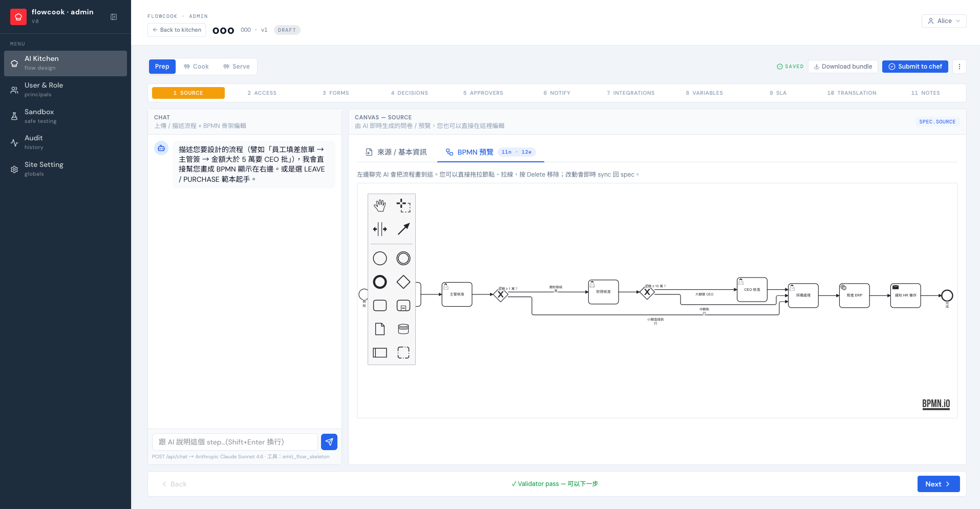The height and width of the screenshot is (509, 980).
Task: Click the flowcook red logo icon
Action: [x=18, y=17]
